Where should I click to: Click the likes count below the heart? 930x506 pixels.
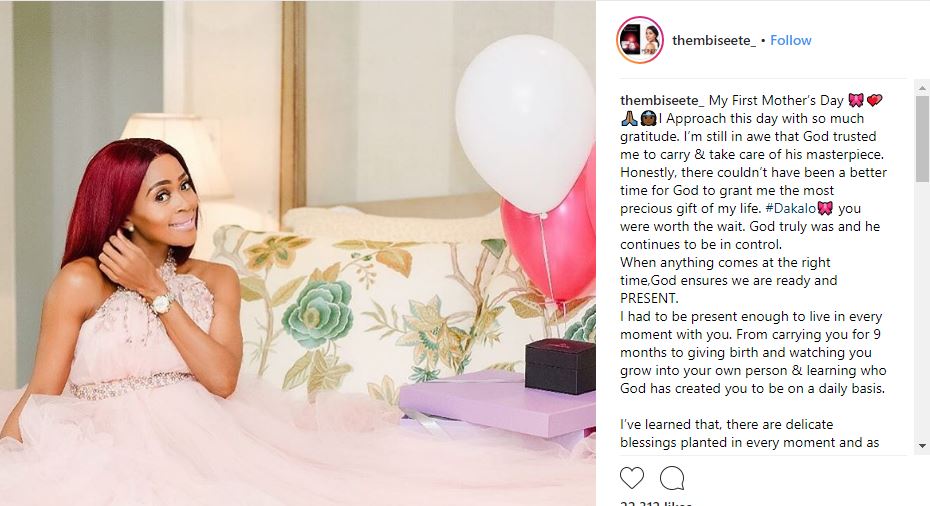[x=656, y=503]
